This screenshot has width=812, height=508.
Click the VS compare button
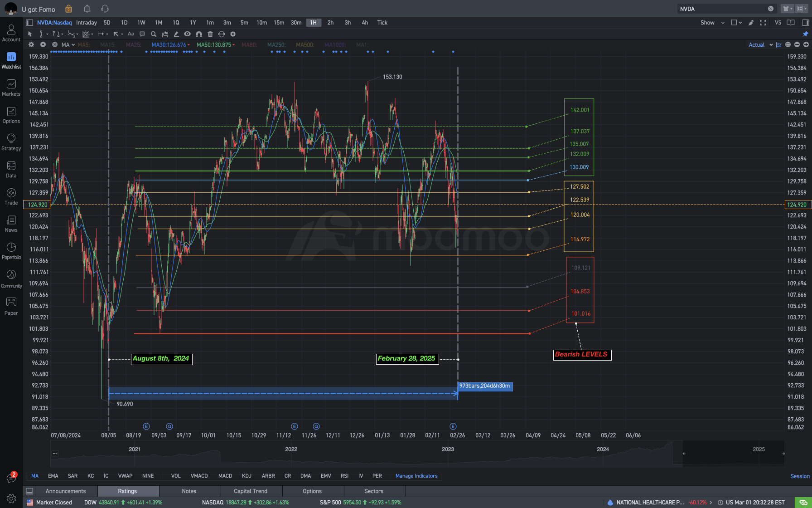click(778, 23)
